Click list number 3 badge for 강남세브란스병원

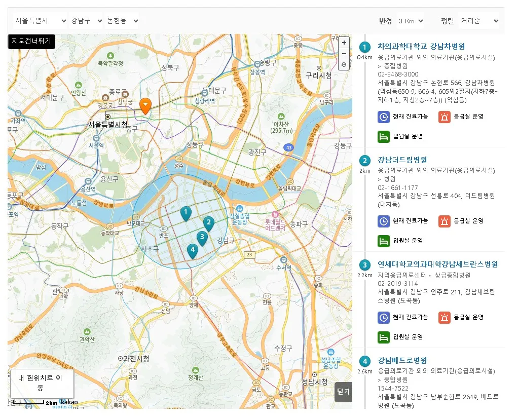pos(365,265)
